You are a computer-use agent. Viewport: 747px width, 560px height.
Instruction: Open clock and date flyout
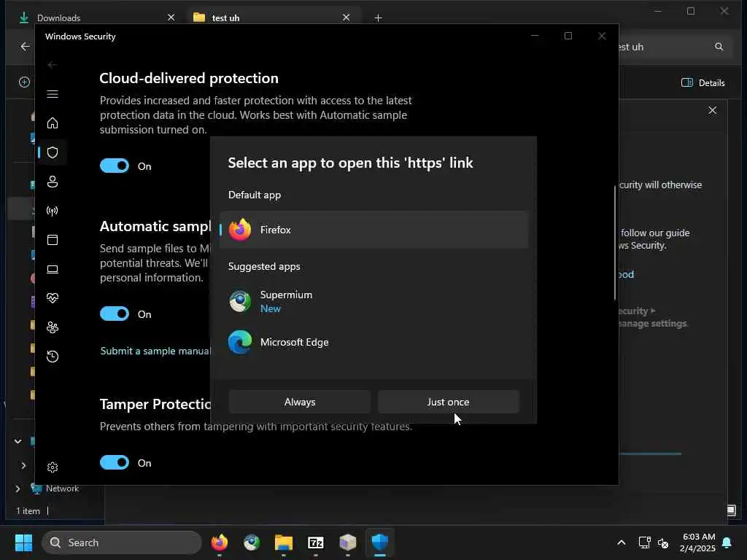pyautogui.click(x=698, y=542)
